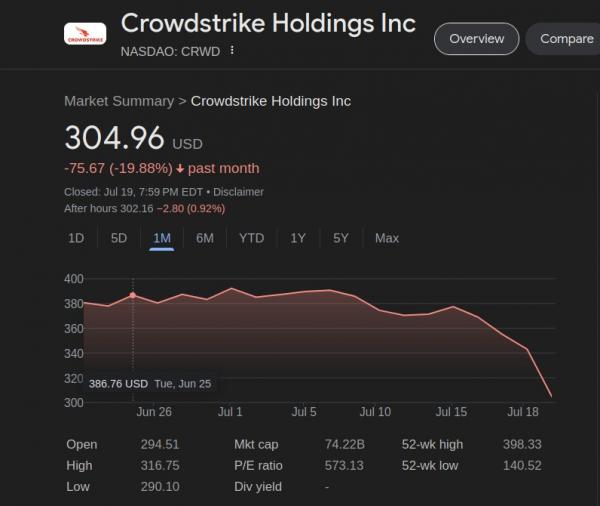
Task: Click the chart peak near Jul 1
Action: pos(232,288)
